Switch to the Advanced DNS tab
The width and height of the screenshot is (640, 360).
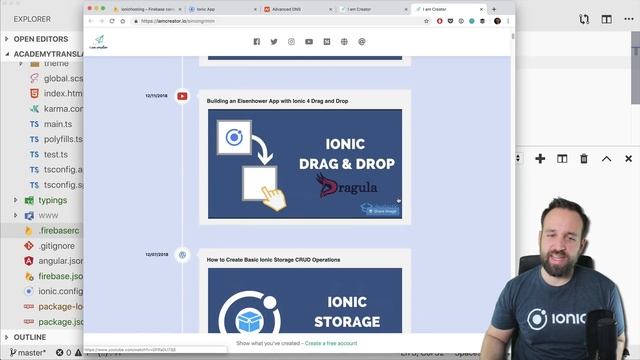coord(298,9)
